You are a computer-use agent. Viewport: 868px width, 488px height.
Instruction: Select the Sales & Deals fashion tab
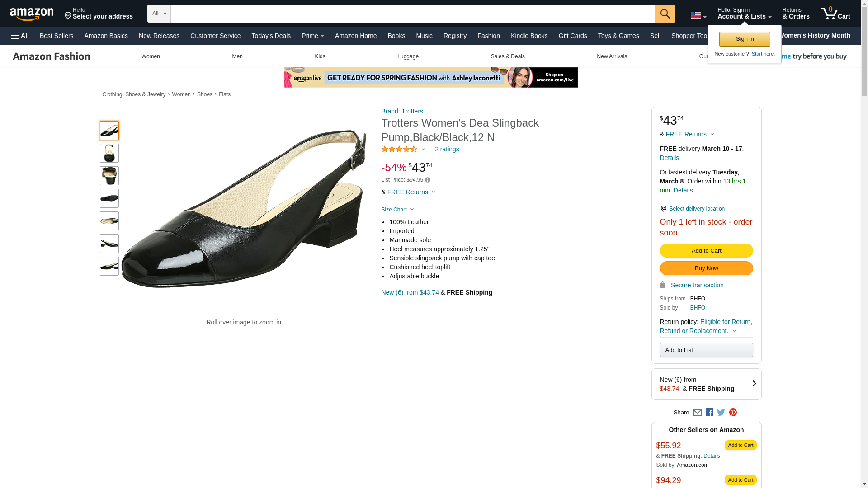[507, 56]
